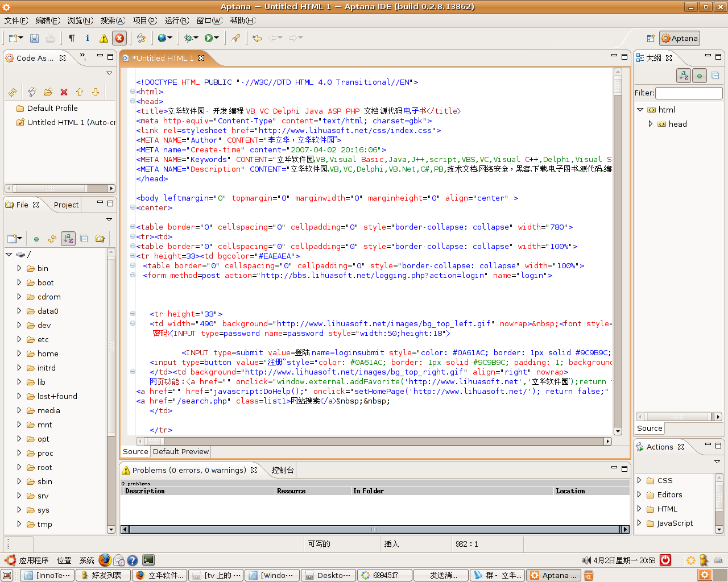Image resolution: width=728 pixels, height=582 pixels.
Task: Switch to the Default Preview tab
Action: [181, 451]
